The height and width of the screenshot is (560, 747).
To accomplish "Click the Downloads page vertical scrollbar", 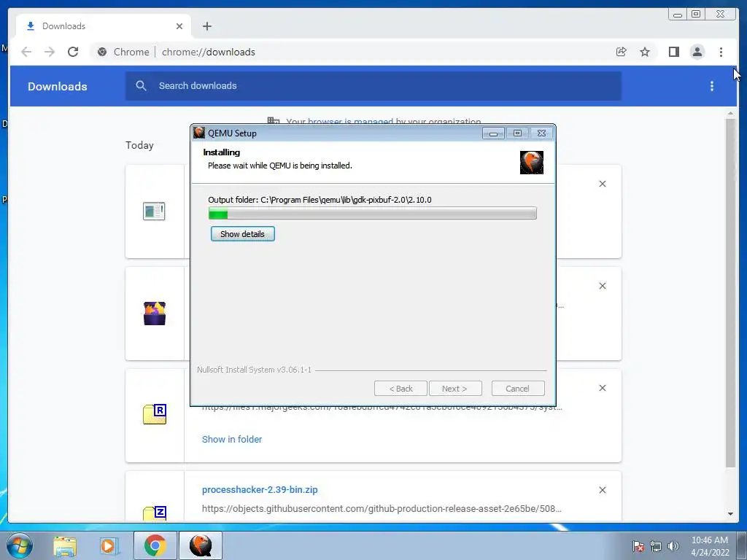I will pyautogui.click(x=730, y=293).
